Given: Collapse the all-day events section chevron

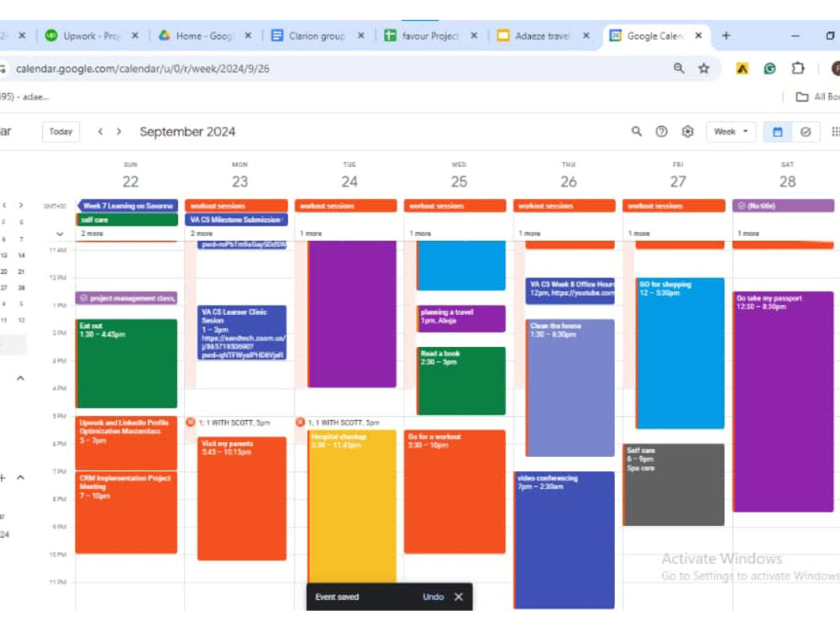Looking at the screenshot, I should pos(60,234).
